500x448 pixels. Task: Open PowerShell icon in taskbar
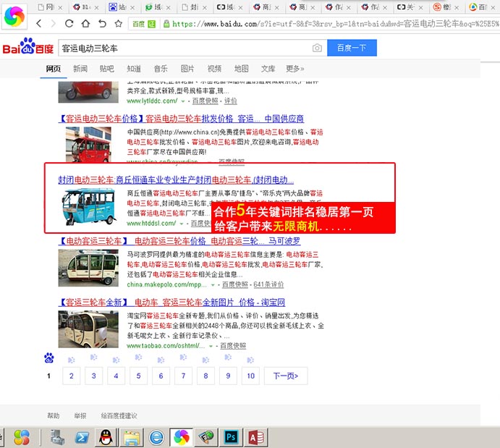pyautogui.click(x=82, y=437)
